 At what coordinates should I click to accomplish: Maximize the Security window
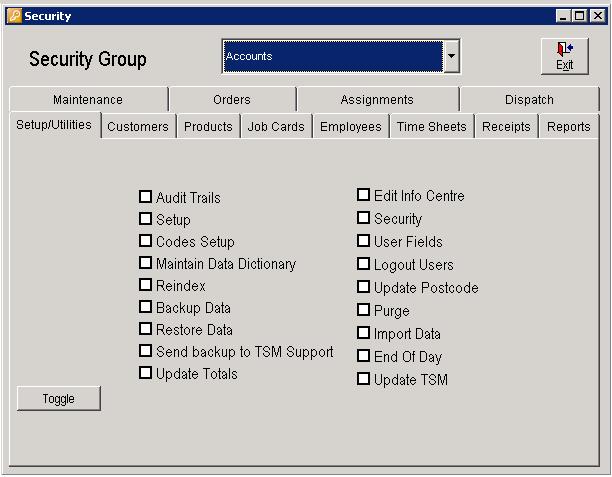[580, 16]
